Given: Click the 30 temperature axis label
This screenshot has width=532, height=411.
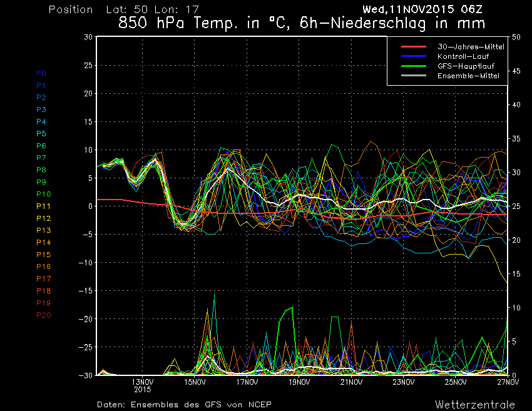Looking at the screenshot, I should (x=88, y=37).
